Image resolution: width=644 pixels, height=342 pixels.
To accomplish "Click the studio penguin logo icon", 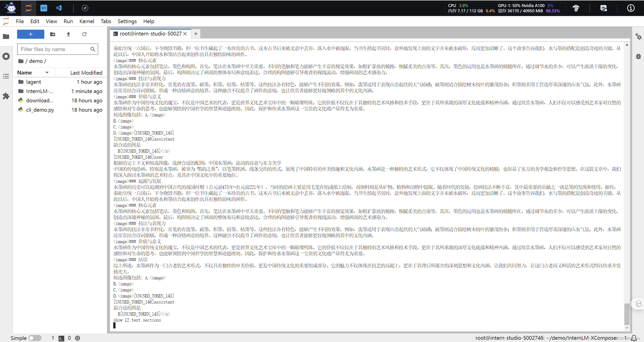I will pos(11,8).
